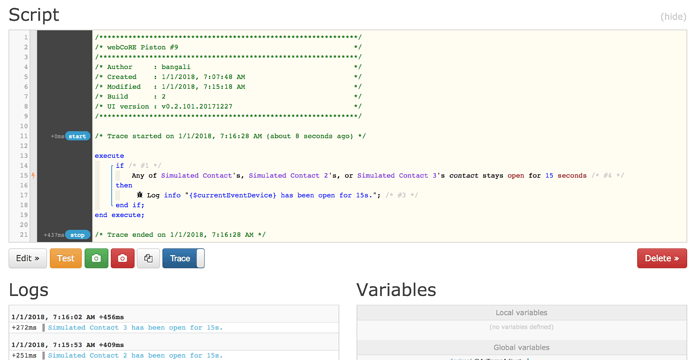Open the Delete confirmation button
This screenshot has width=690, height=360.
pos(662,258)
